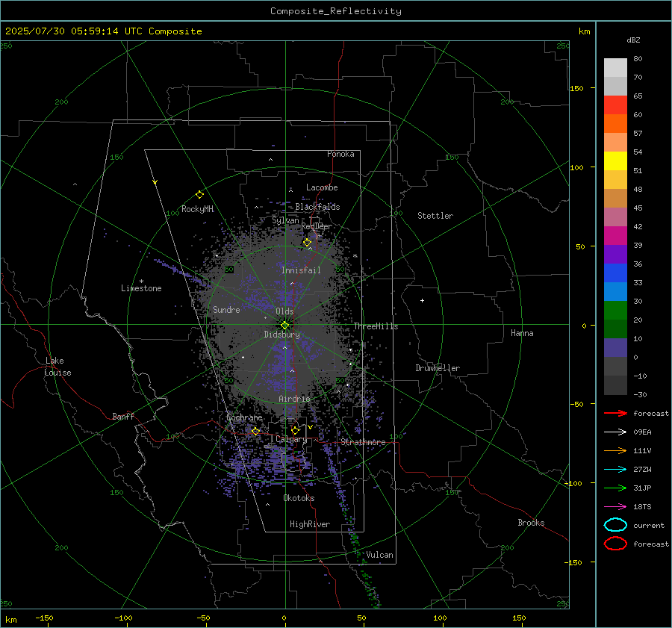Viewport: 672px width, 628px height.
Task: Click the cyan current ellipse legend icon
Action: pos(615,525)
